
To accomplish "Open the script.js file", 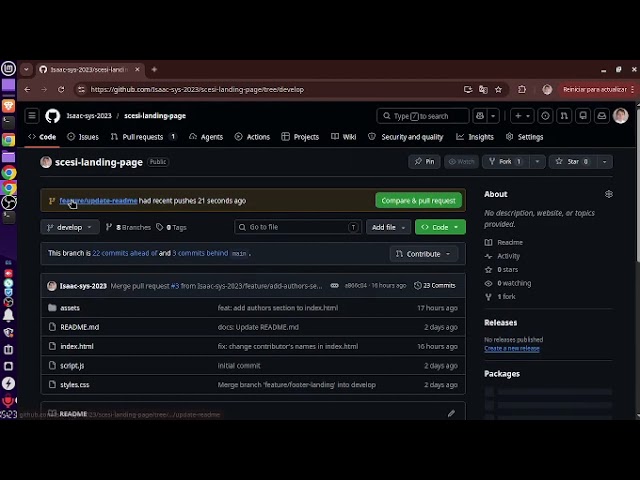I will click(72, 366).
